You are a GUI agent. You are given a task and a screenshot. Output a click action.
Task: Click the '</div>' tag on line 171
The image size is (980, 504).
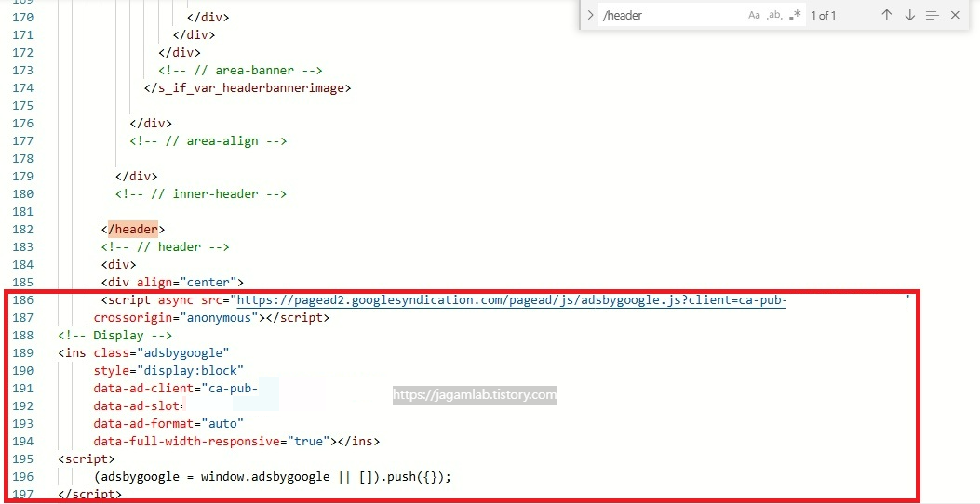point(194,35)
